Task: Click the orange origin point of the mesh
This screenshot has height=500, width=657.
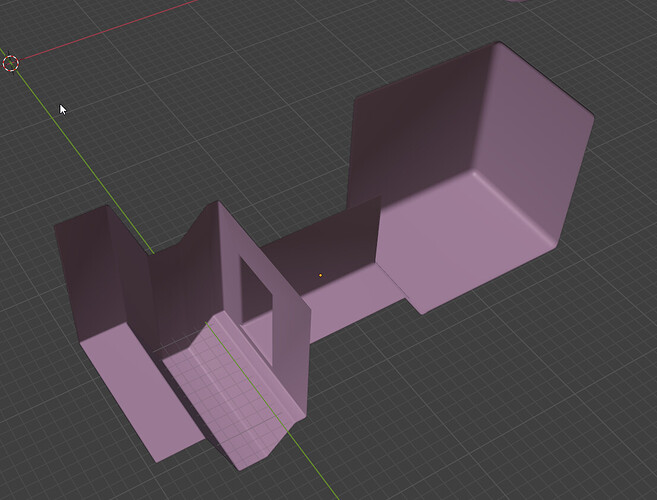Action: (321, 275)
